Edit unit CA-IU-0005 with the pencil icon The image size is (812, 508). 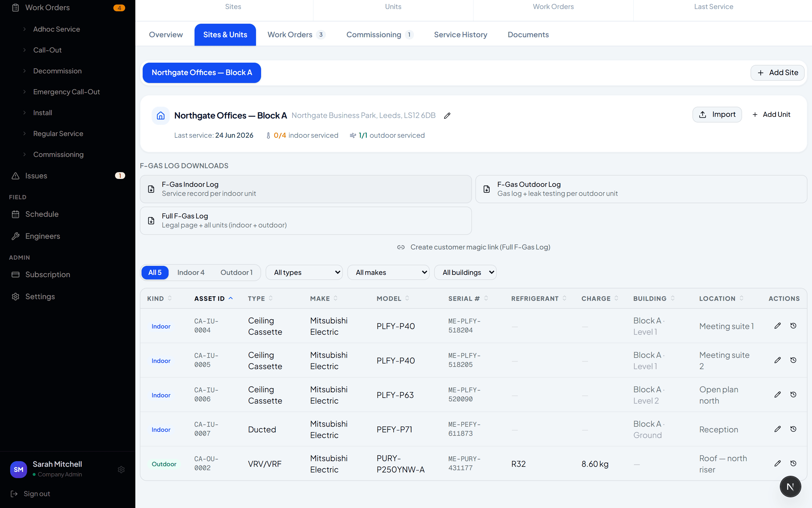tap(777, 360)
